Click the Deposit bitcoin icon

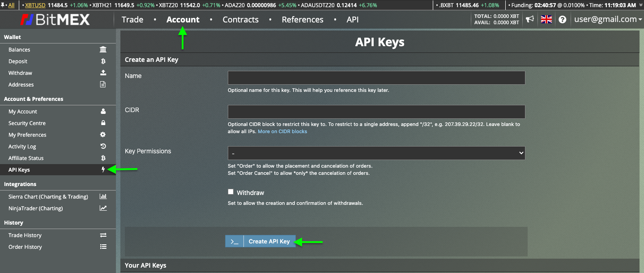pos(103,61)
